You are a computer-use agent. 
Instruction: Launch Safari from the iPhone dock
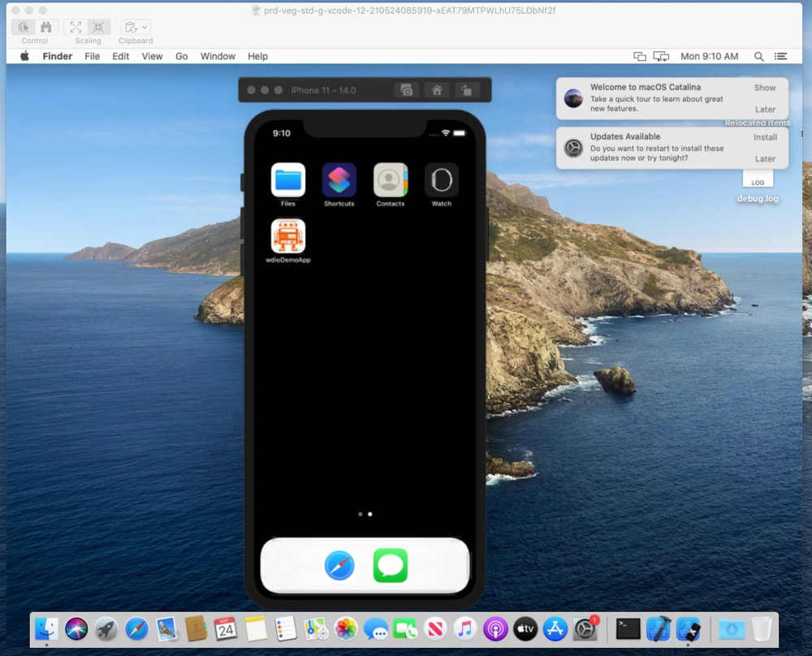pyautogui.click(x=339, y=566)
